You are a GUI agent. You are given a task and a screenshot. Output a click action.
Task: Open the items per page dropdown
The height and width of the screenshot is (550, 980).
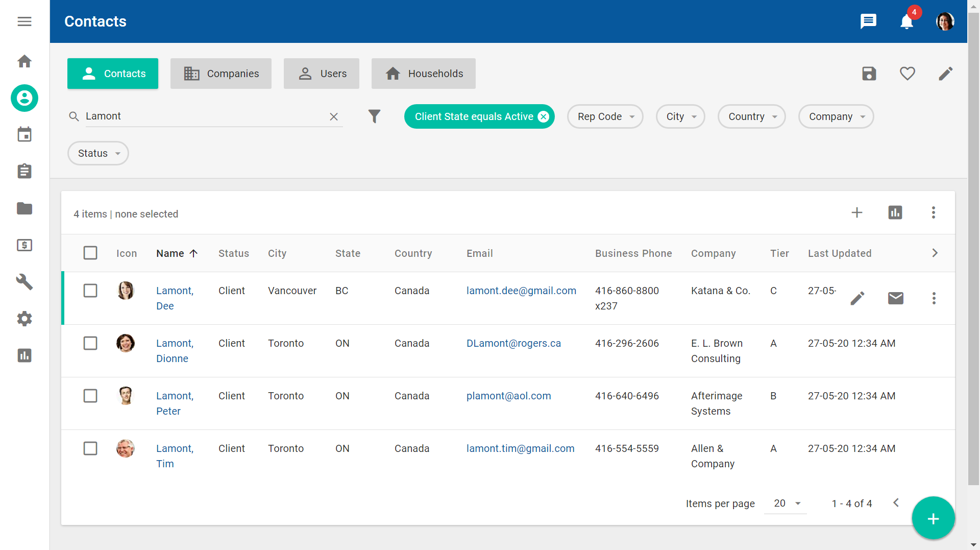(786, 504)
